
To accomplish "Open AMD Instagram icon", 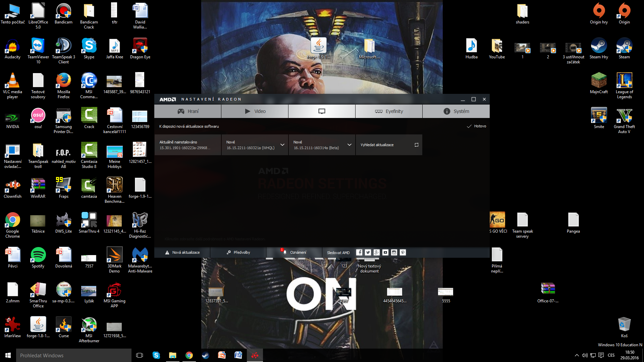I will click(394, 252).
